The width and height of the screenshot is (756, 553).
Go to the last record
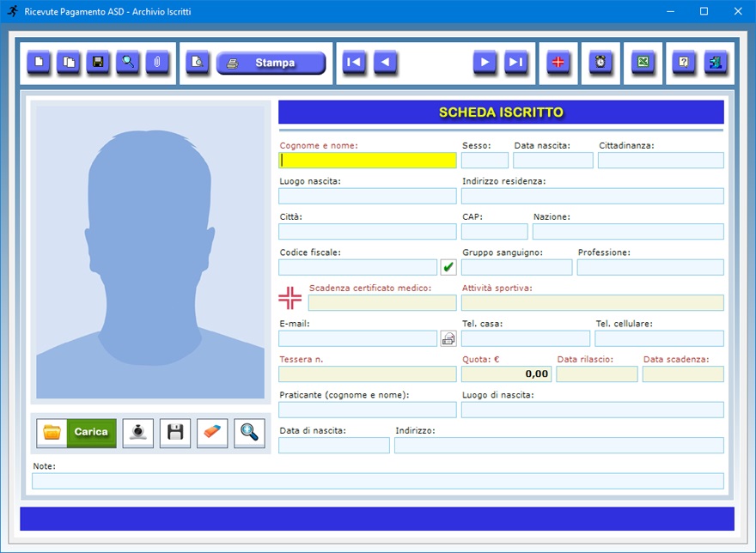516,62
